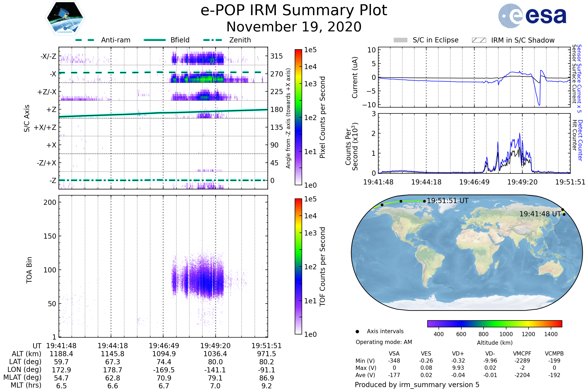
Task: Click the Zenith dash-dot legend line
Action: (212, 40)
